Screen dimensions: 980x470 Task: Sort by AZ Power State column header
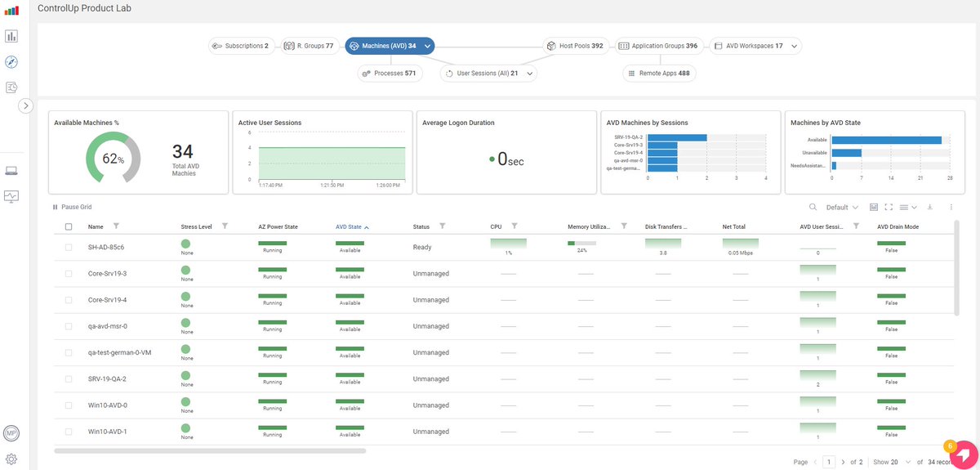click(x=278, y=226)
